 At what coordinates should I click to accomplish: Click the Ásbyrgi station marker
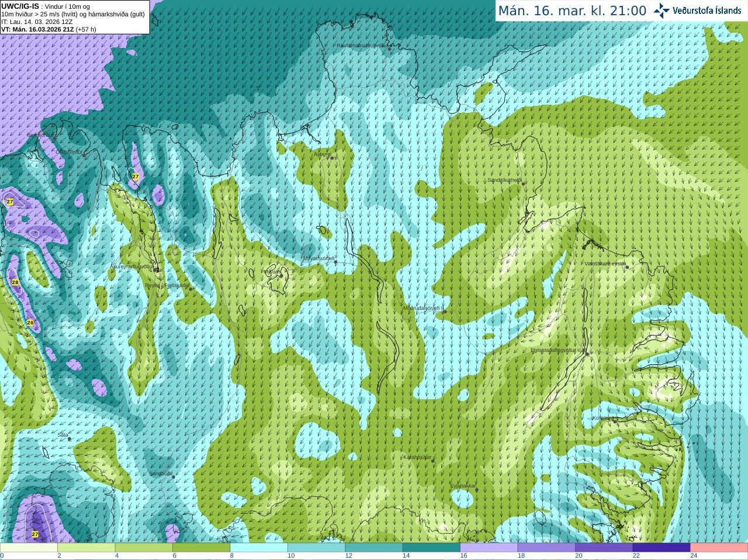tap(332, 158)
